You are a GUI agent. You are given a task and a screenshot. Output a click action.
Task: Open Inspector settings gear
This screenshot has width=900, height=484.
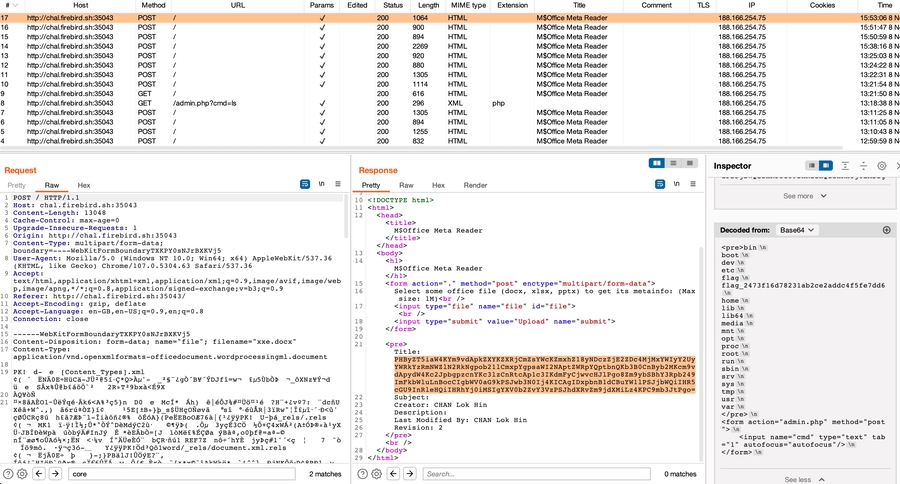pos(881,166)
